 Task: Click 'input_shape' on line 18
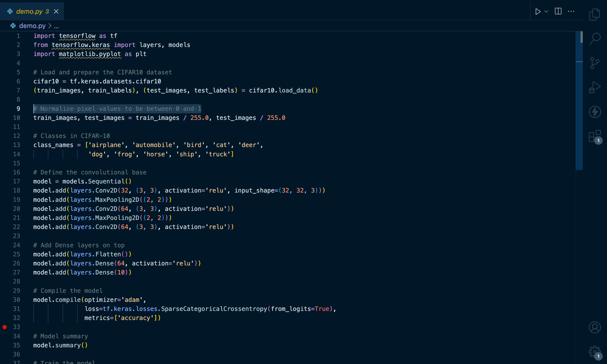254,191
